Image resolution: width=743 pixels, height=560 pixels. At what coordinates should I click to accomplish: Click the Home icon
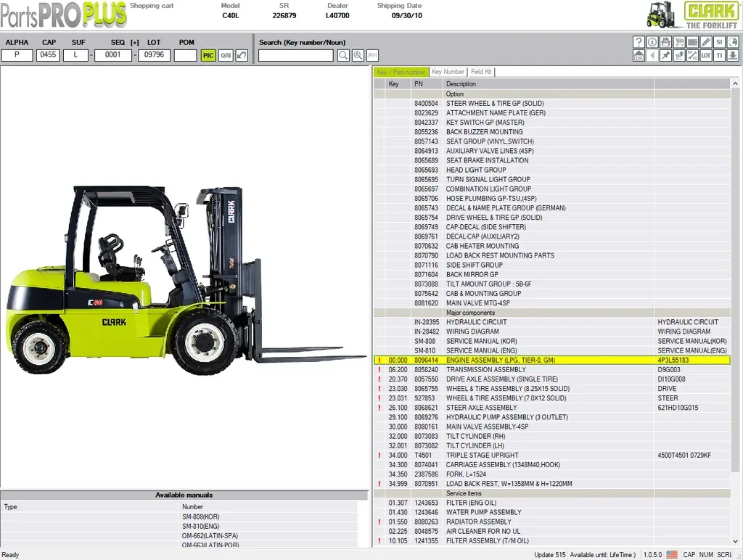(639, 55)
